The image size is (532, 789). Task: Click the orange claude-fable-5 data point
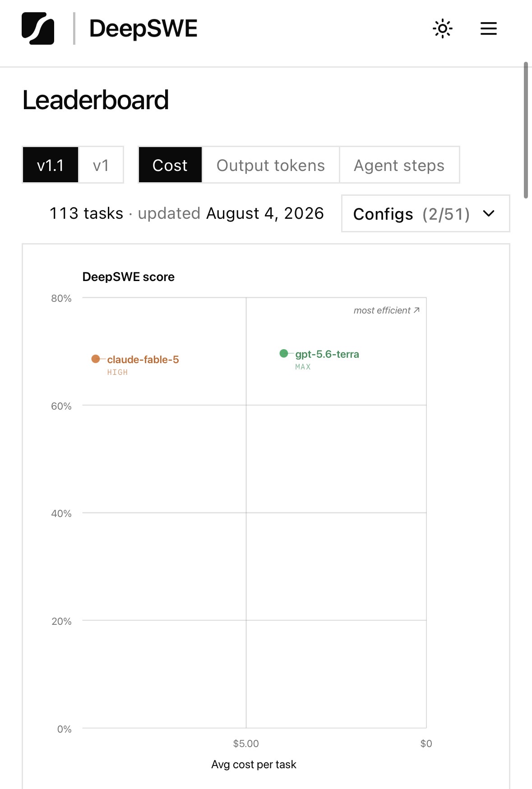click(x=96, y=359)
